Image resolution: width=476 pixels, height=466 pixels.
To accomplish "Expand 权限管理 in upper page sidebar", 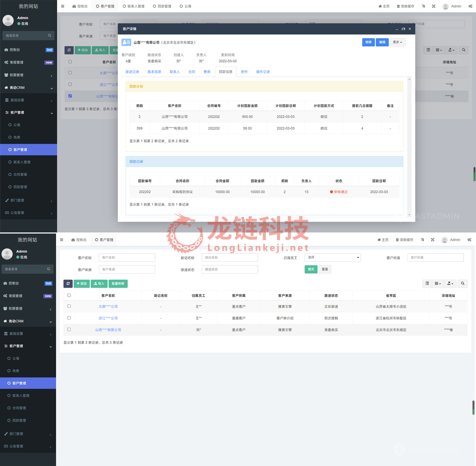I will pos(28,75).
